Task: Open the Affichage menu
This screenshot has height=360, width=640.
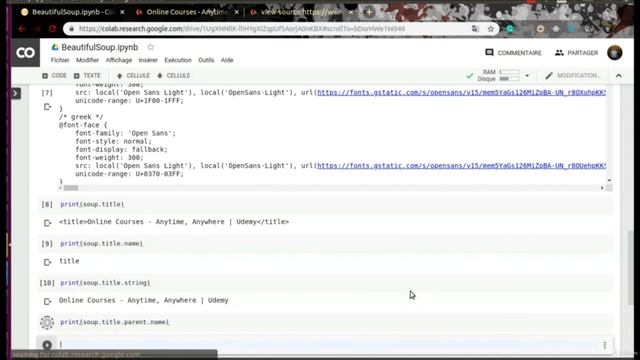Action: [x=119, y=60]
